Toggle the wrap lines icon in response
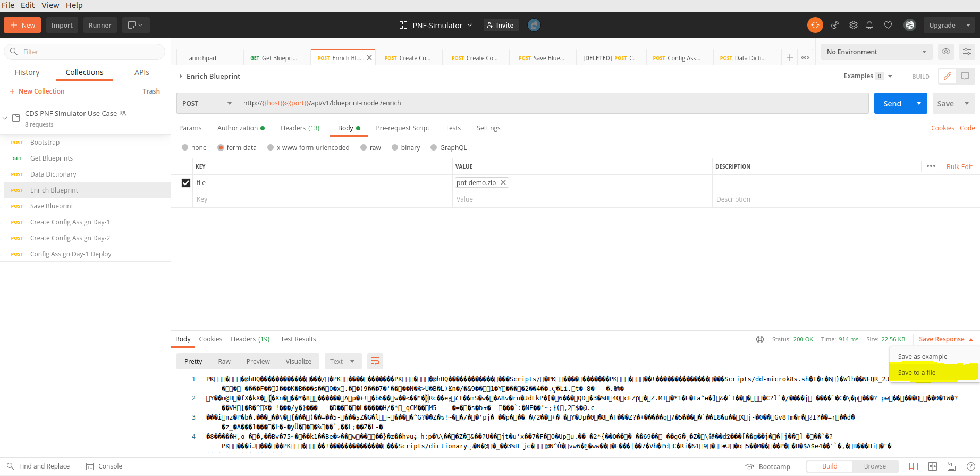980x476 pixels. pyautogui.click(x=375, y=361)
